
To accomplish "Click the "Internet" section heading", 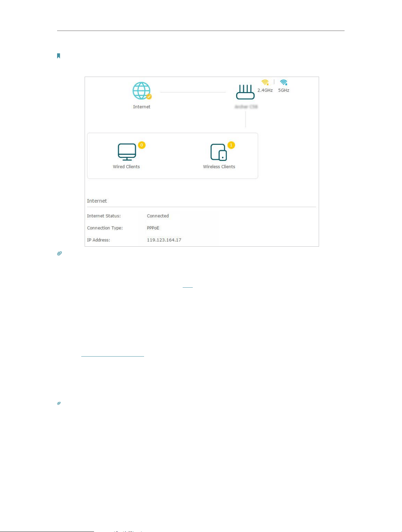I will [97, 201].
